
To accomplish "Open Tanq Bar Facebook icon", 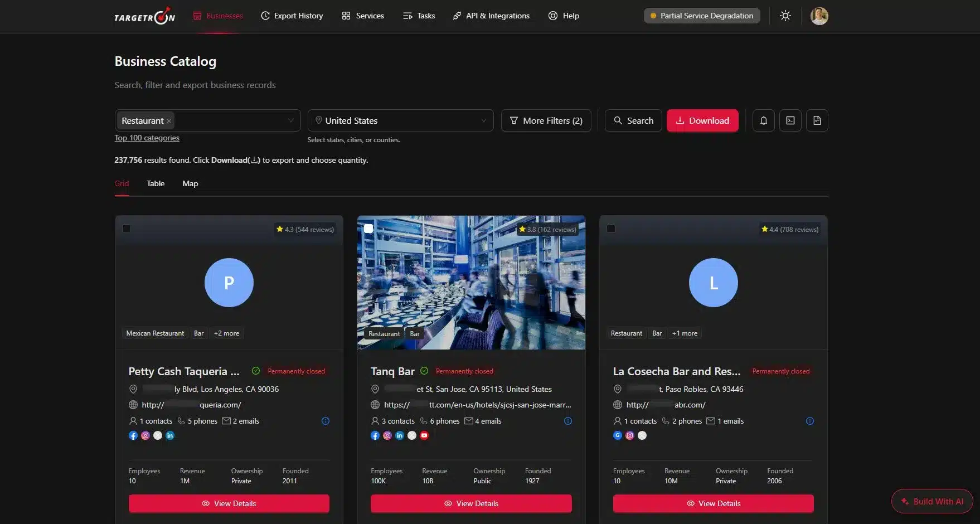I will click(375, 436).
